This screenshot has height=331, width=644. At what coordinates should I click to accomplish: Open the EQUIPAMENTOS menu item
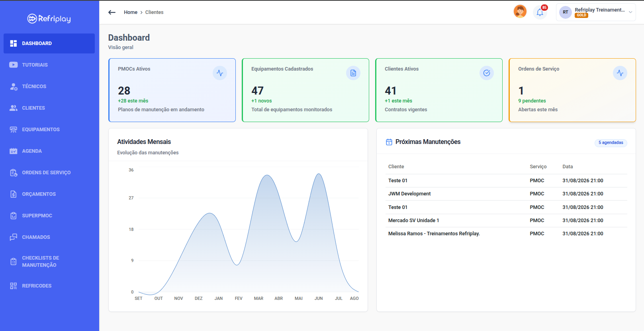coord(49,129)
